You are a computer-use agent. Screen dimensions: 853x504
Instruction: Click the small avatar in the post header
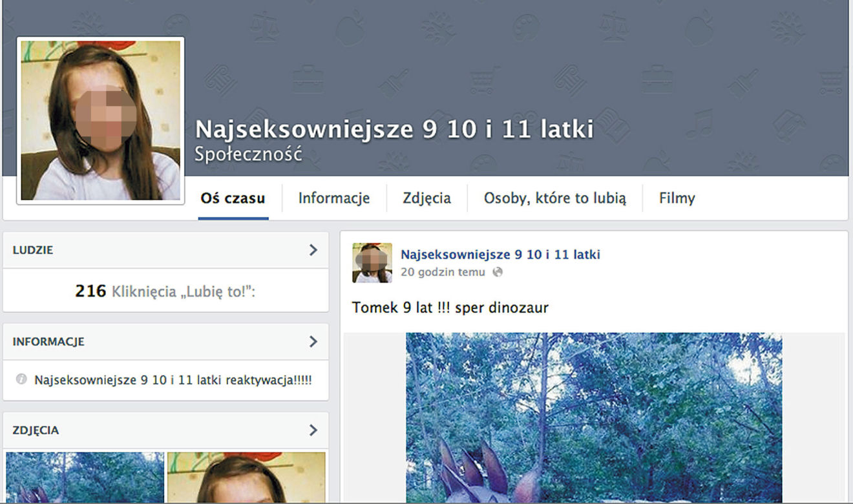372,263
